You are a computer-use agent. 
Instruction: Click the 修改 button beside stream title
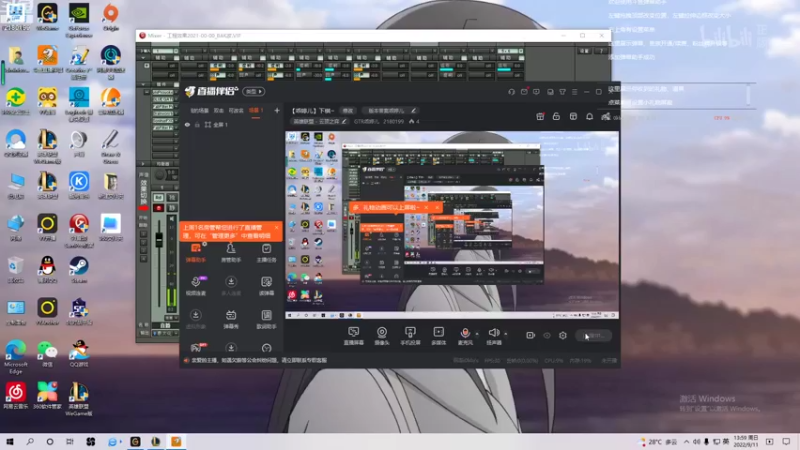pyautogui.click(x=347, y=111)
